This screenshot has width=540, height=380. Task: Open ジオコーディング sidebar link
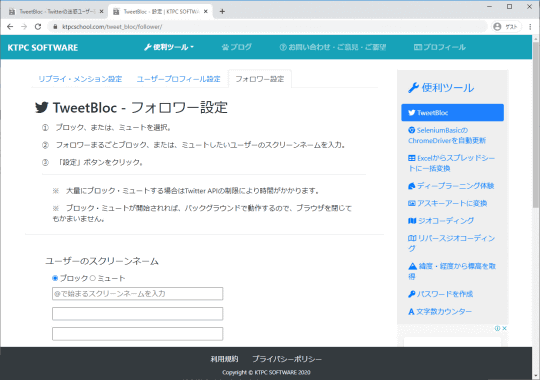tap(441, 221)
